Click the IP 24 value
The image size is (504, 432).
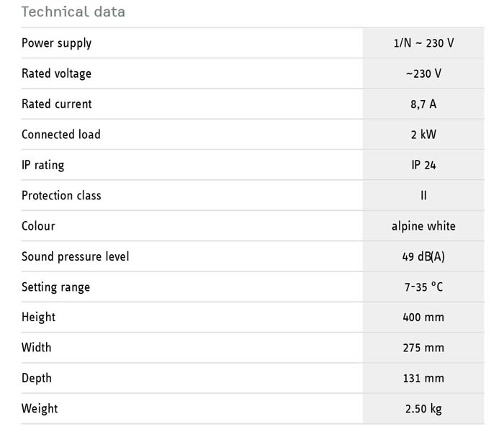coord(423,165)
